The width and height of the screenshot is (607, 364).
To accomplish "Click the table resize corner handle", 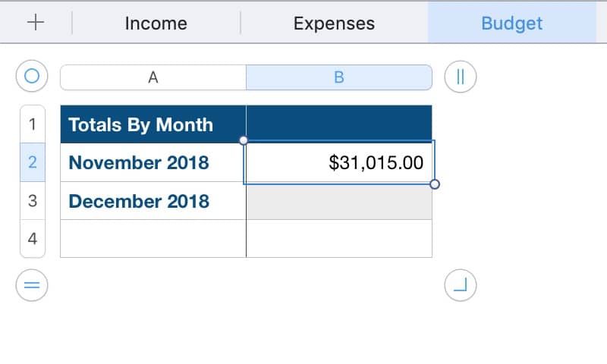I will click(460, 285).
